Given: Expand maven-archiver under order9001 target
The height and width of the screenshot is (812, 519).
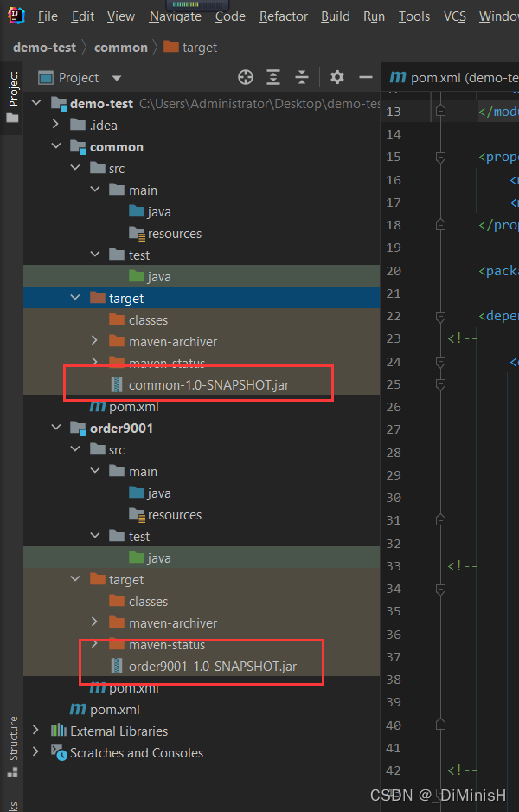Looking at the screenshot, I should (94, 622).
